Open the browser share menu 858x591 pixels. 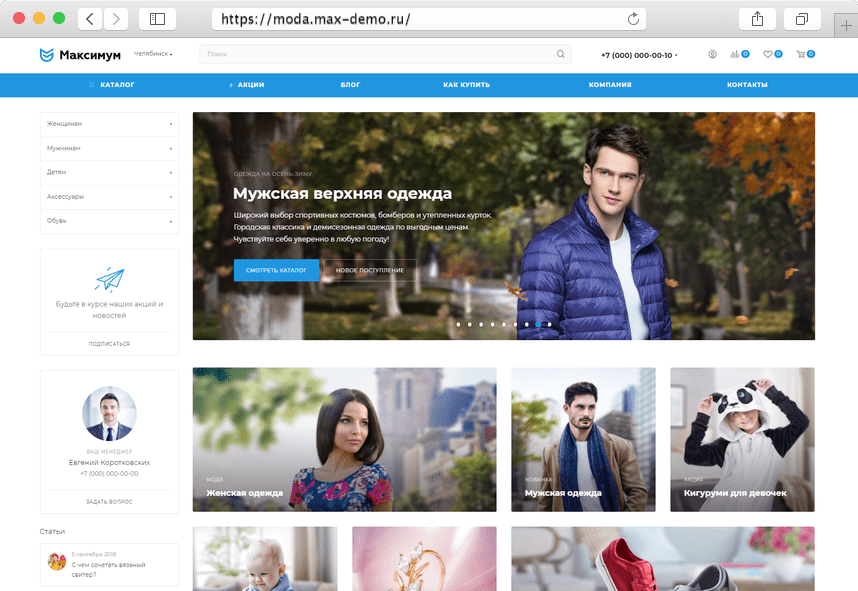point(757,19)
